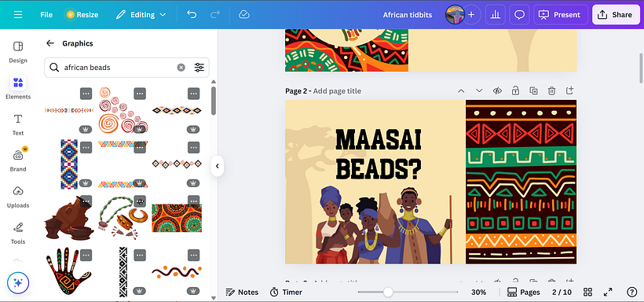Open the Tools tab in sidebar

[x=18, y=233]
